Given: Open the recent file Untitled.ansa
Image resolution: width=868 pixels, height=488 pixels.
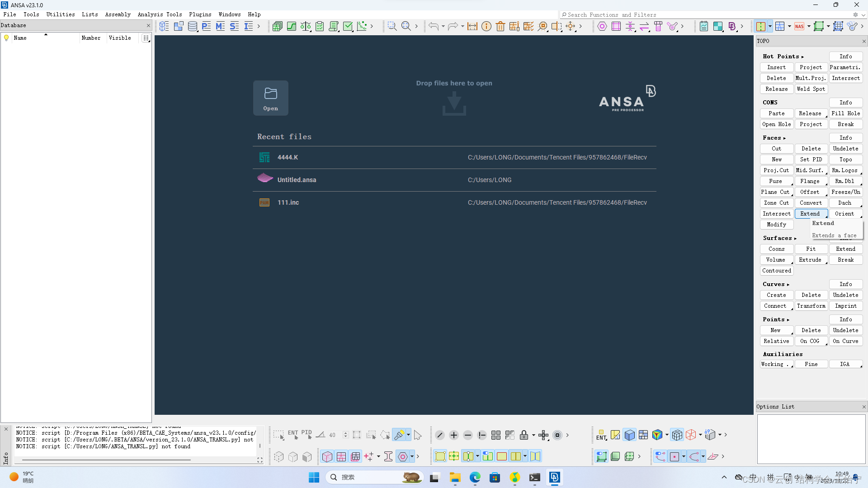Looking at the screenshot, I should coord(297,180).
